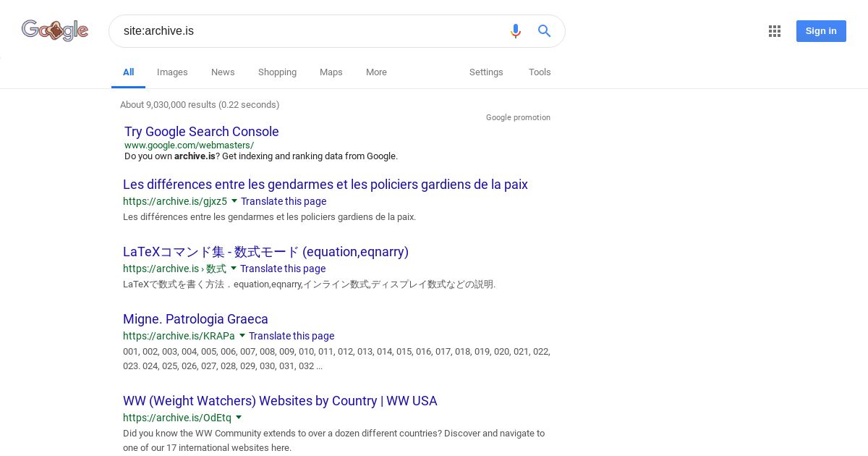Click the 'Do you own archive.is?' snippet
868x456 pixels.
pyautogui.click(x=261, y=156)
